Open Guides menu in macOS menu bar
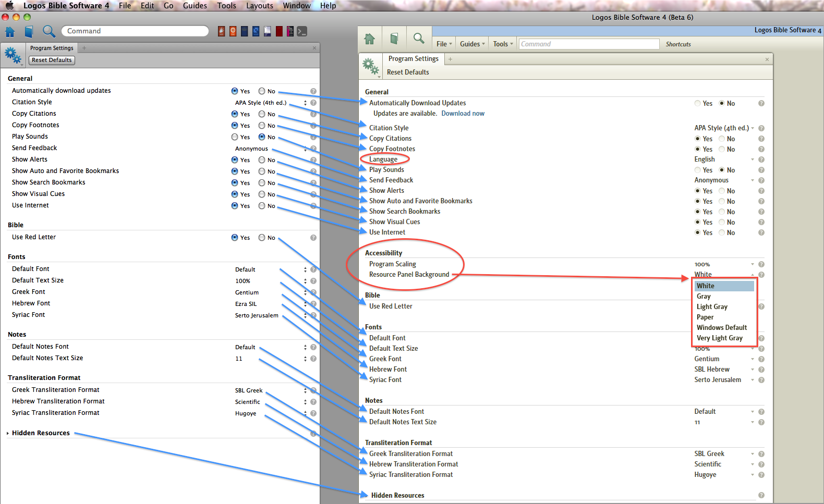 195,6
